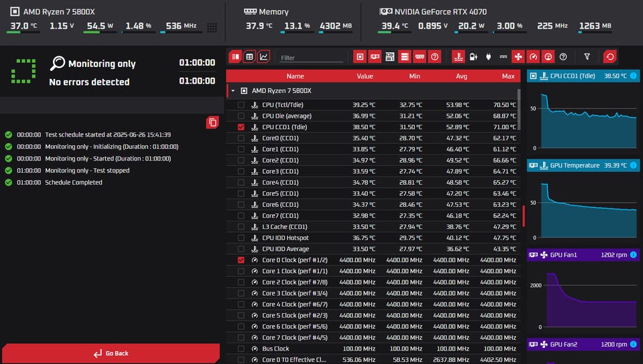The width and height of the screenshot is (643, 364).
Task: Switch to the graph-only view icon
Action: tap(264, 57)
